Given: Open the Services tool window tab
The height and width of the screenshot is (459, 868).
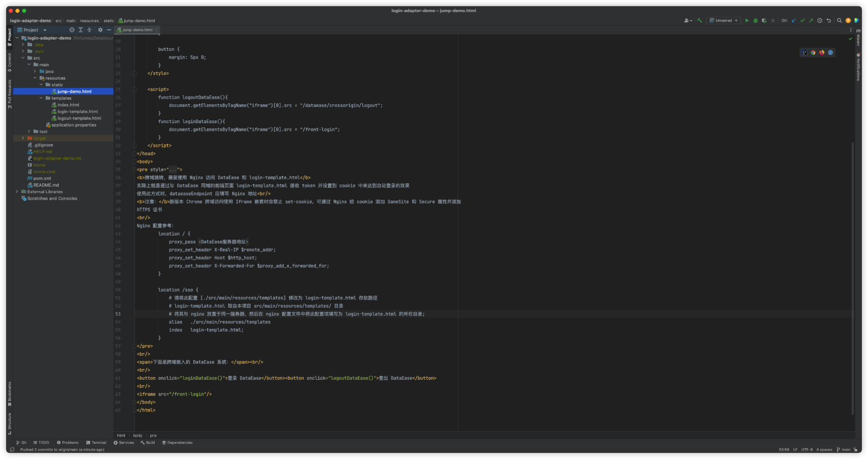Looking at the screenshot, I should pos(124,443).
